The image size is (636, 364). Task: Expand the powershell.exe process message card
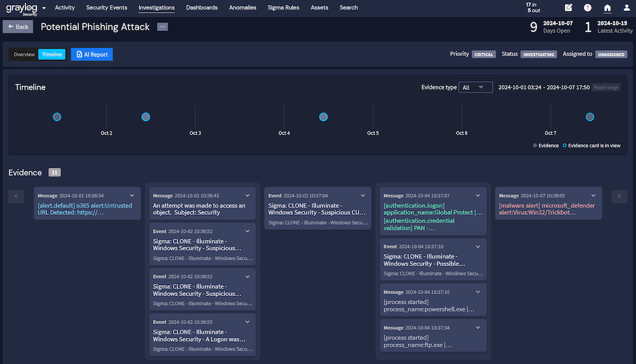(x=478, y=292)
